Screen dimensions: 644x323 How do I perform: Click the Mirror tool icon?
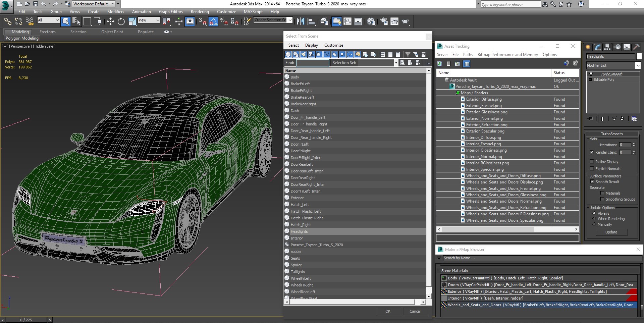[301, 21]
